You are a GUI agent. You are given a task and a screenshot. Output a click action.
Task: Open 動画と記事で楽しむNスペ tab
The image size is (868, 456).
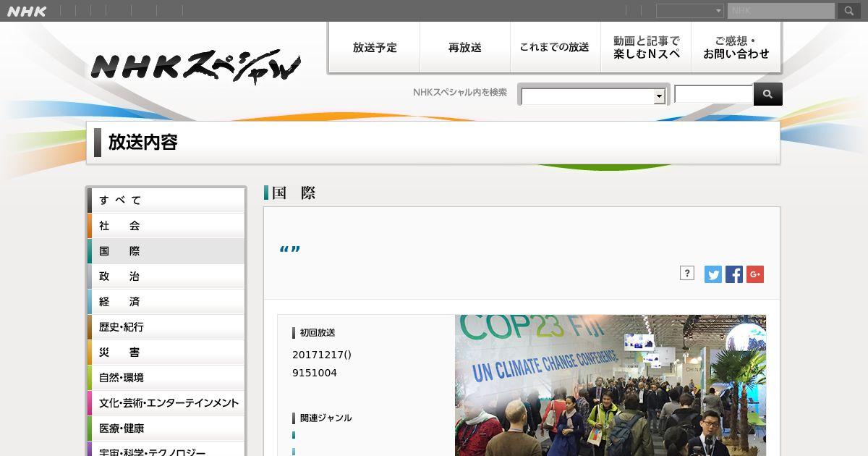coord(646,47)
